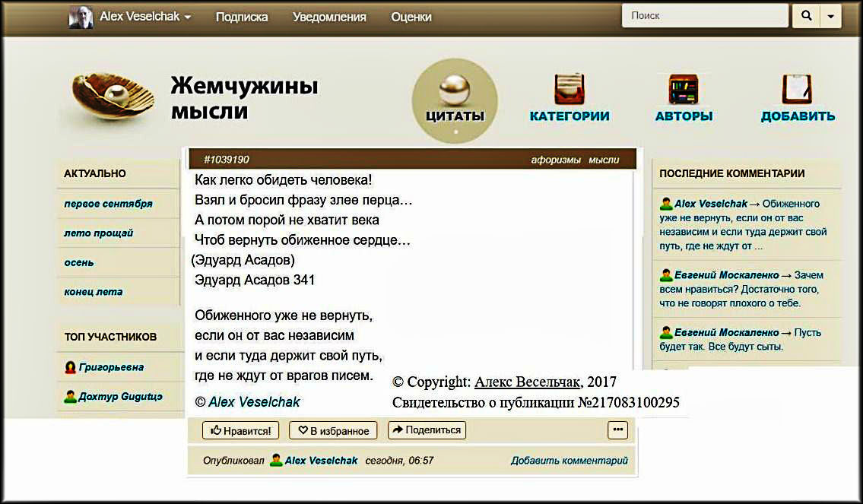Open the Alex Veselchak account dropdown
This screenshot has width=863, height=504.
145,17
